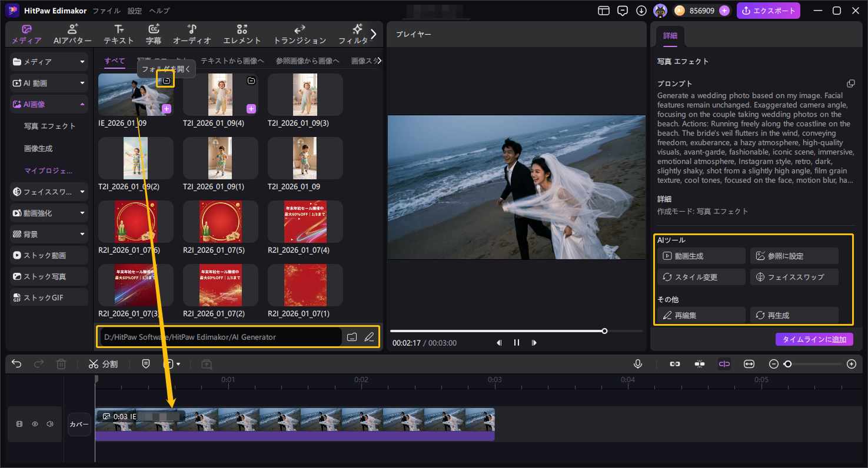Open the AI Generator output folder icon
The height and width of the screenshot is (468, 868).
[352, 337]
